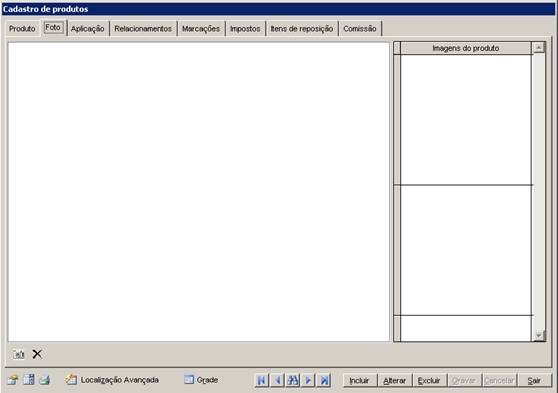
Task: Switch to the Produto tab
Action: [22, 29]
